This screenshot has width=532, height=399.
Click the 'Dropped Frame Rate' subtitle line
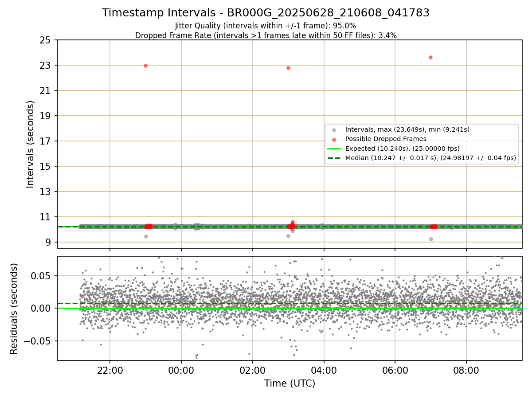(x=266, y=35)
